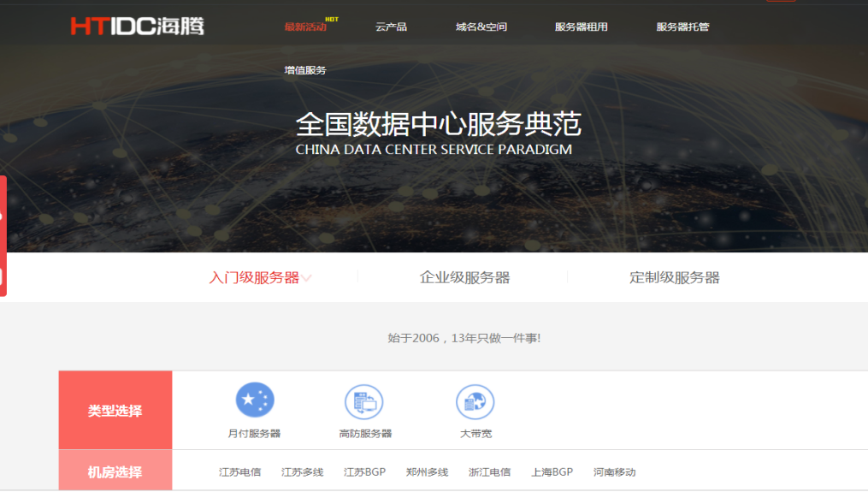Select 江苏BGP data center option
The height and width of the screenshot is (492, 868).
(365, 472)
